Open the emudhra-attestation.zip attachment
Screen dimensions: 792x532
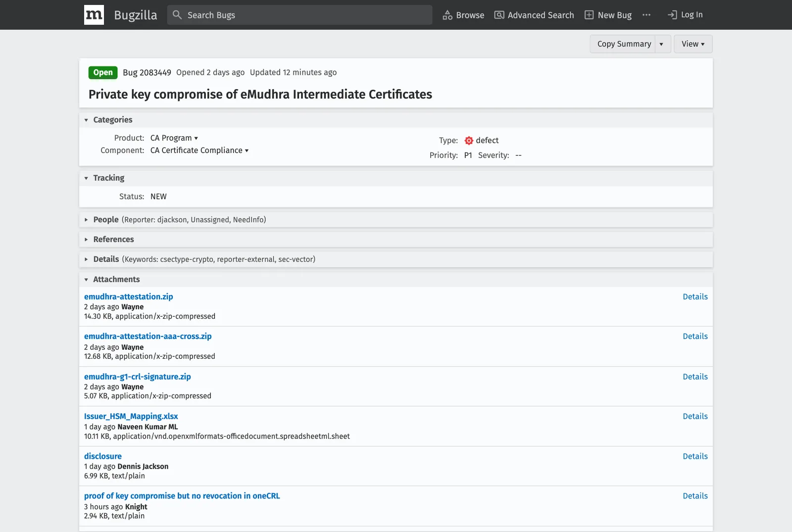[129, 297]
